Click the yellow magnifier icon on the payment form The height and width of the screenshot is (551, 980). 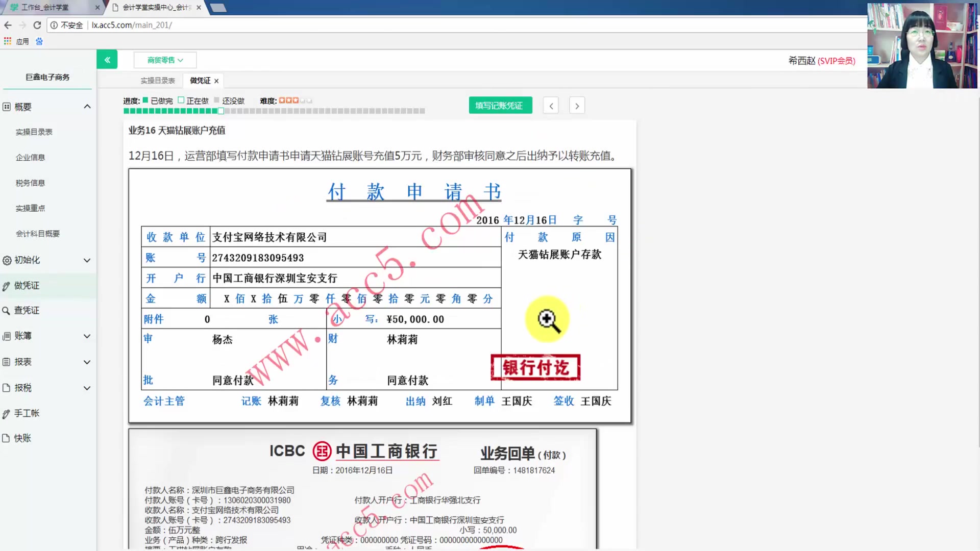click(x=547, y=319)
